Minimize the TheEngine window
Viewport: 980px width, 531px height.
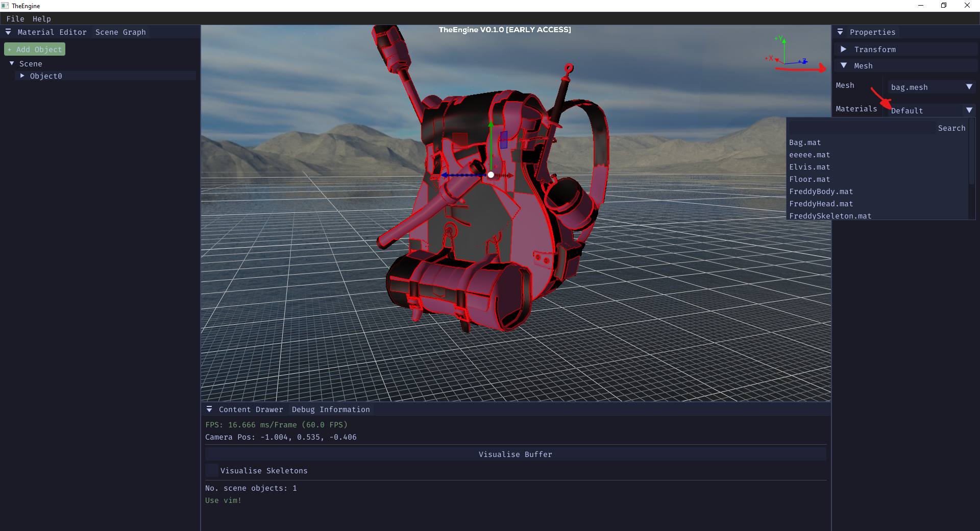921,6
